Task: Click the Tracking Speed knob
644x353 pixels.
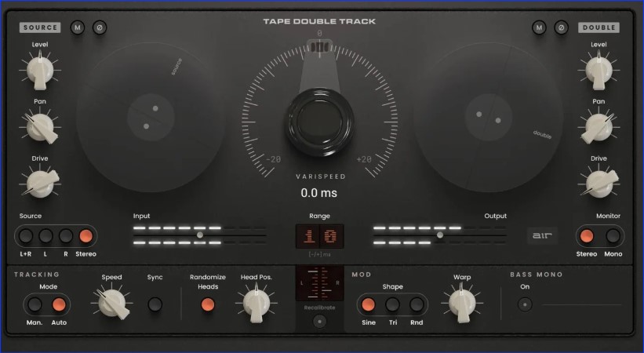Action: [x=111, y=304]
